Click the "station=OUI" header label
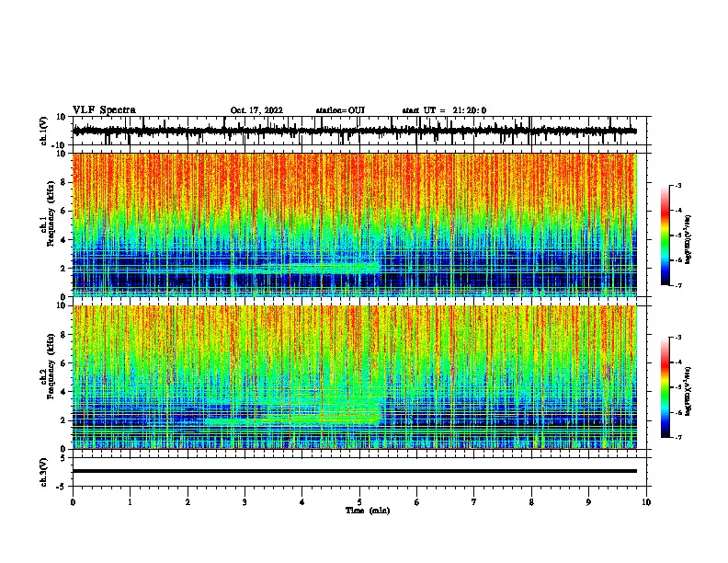 340,110
